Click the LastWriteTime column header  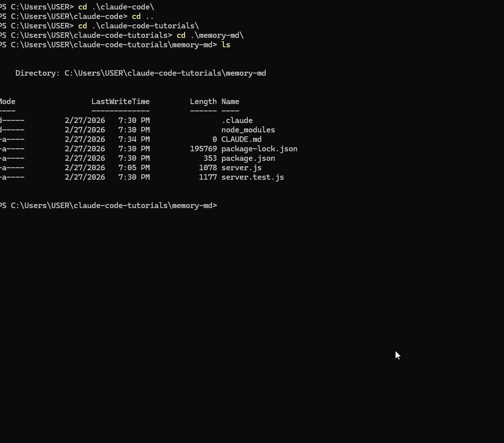(120, 102)
